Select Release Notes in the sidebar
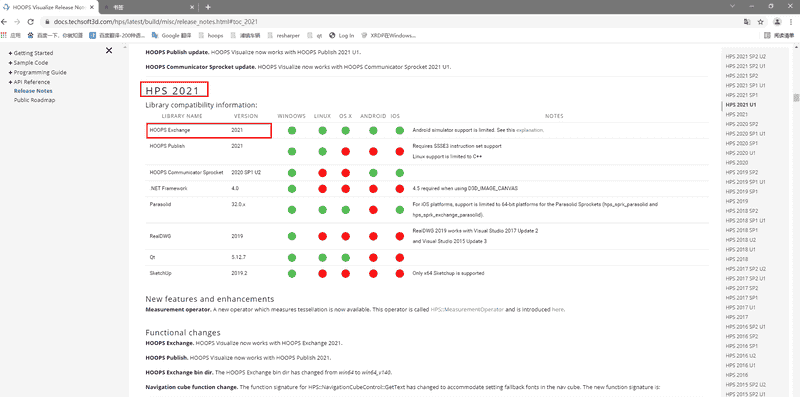The height and width of the screenshot is (397, 800). (x=33, y=91)
